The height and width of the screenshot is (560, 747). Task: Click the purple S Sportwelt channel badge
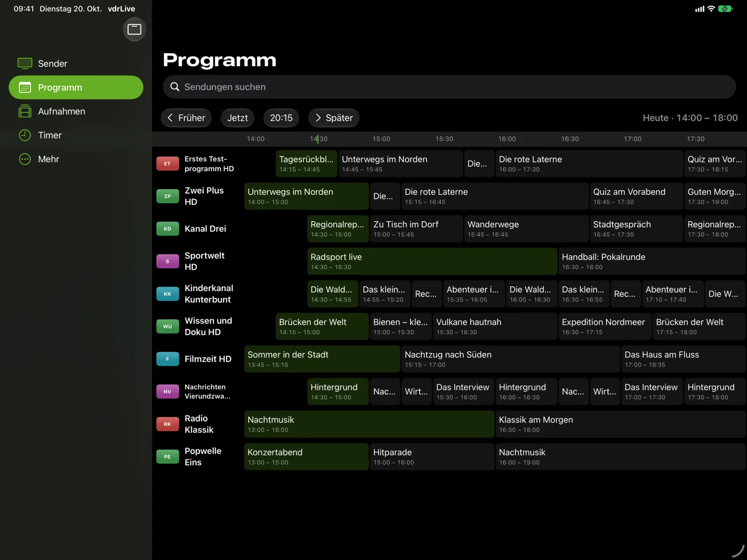click(168, 261)
